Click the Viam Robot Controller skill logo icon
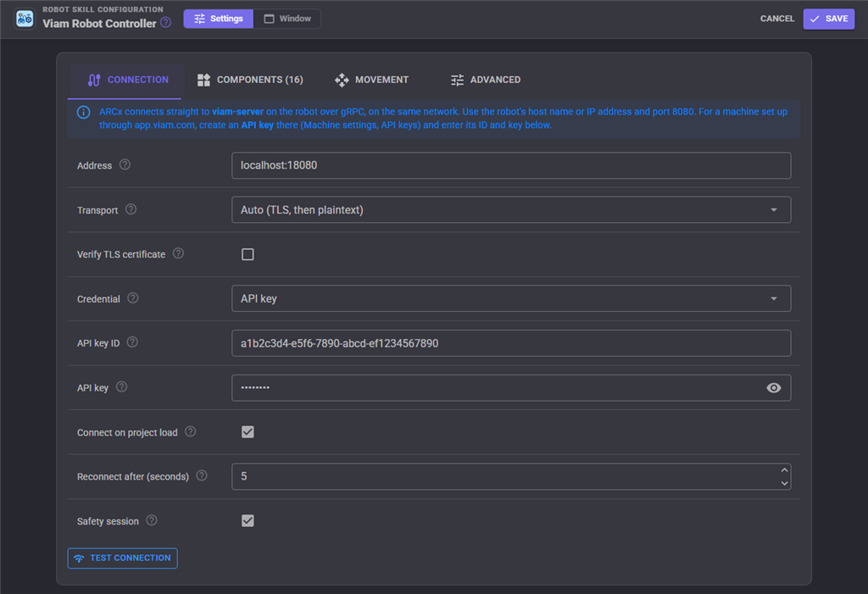The image size is (868, 594). click(x=25, y=19)
